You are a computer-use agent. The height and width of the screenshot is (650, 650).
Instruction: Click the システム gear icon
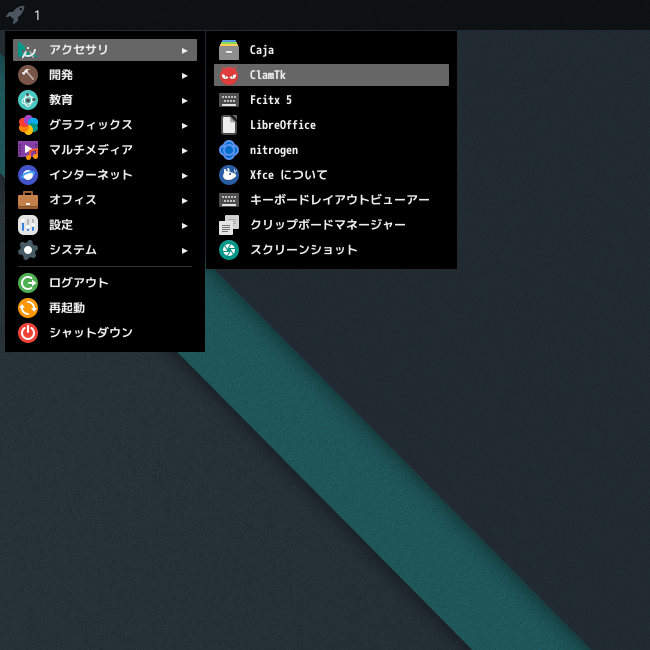[28, 250]
